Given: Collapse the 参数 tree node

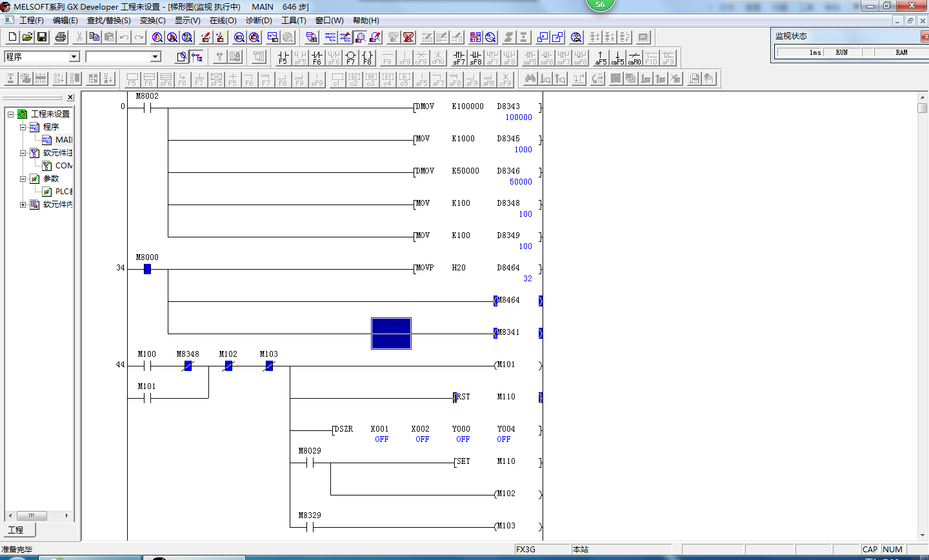Looking at the screenshot, I should [x=23, y=179].
